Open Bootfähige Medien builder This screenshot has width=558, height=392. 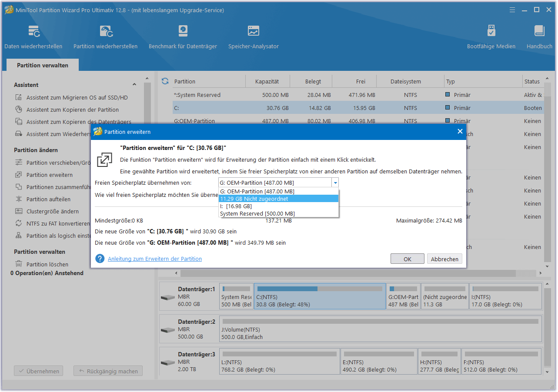click(491, 37)
